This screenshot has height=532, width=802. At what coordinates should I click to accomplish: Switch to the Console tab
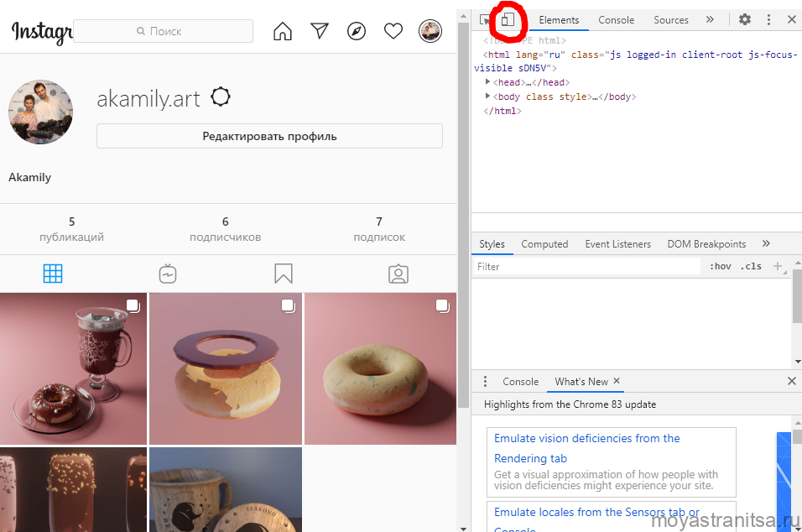point(616,20)
